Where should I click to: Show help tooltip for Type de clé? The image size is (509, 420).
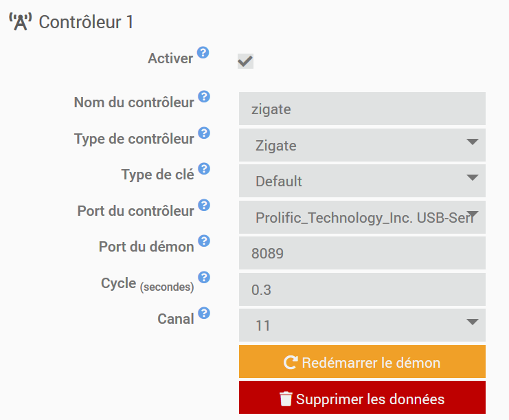204,169
